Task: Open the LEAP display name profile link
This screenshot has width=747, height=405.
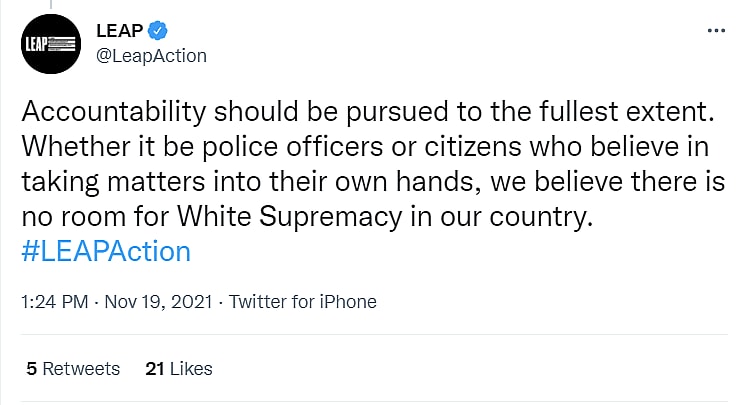Action: point(119,31)
